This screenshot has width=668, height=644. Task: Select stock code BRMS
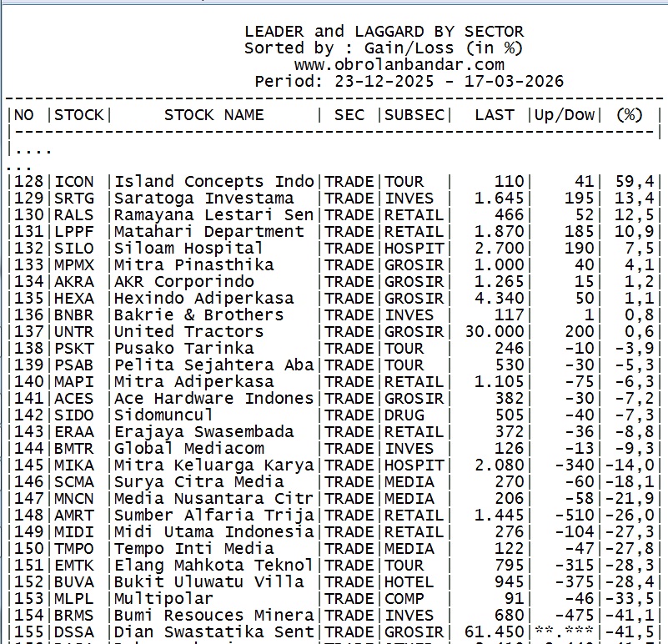(x=73, y=615)
